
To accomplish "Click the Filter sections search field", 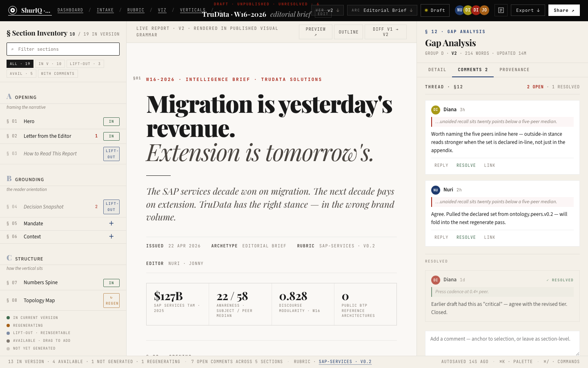I will [63, 49].
